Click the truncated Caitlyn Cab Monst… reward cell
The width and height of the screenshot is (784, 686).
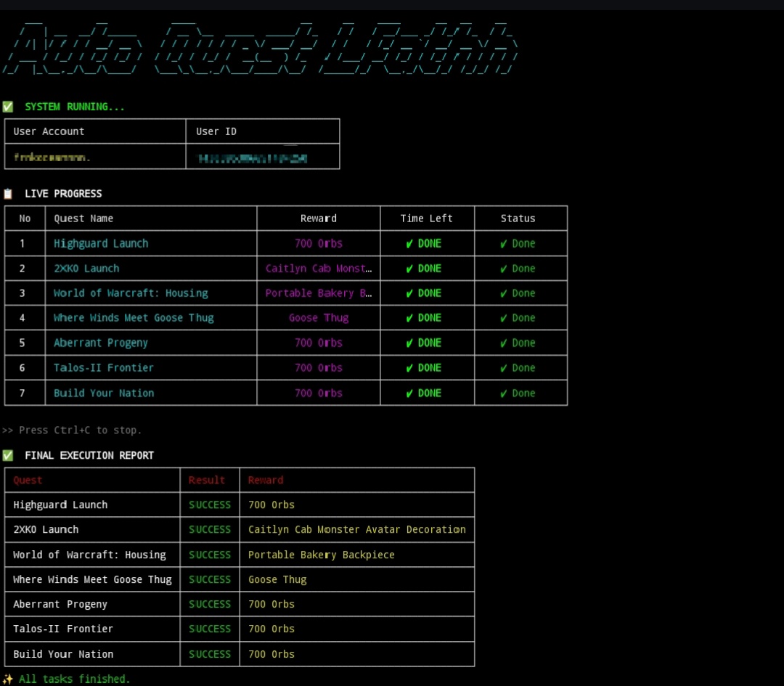coord(319,269)
